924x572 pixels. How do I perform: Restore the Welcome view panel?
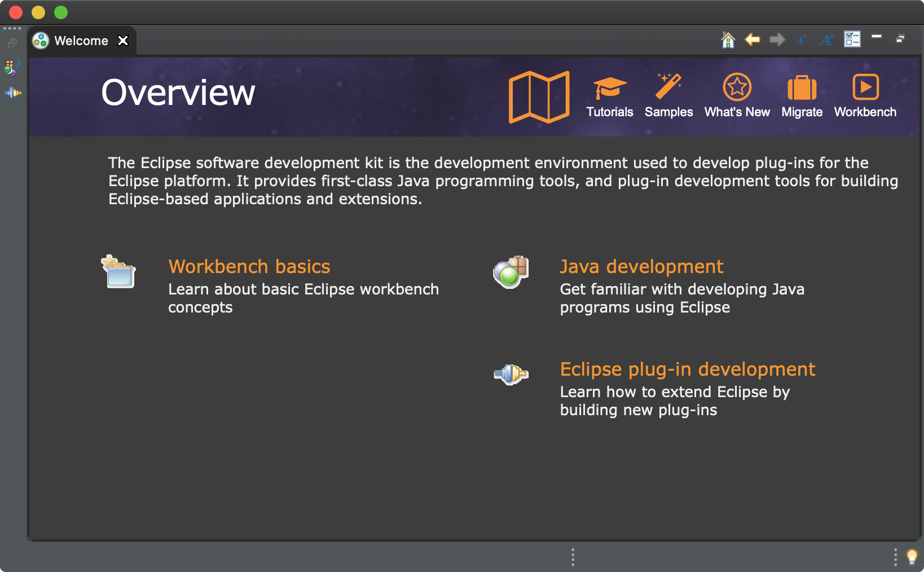[900, 38]
